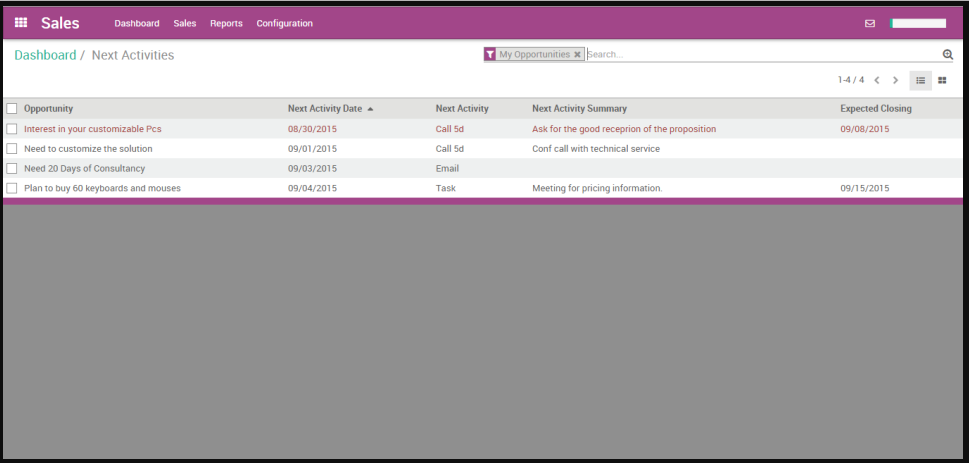Check the Need 20 Days of Consultancy row
This screenshot has height=463, width=969.
pos(12,168)
